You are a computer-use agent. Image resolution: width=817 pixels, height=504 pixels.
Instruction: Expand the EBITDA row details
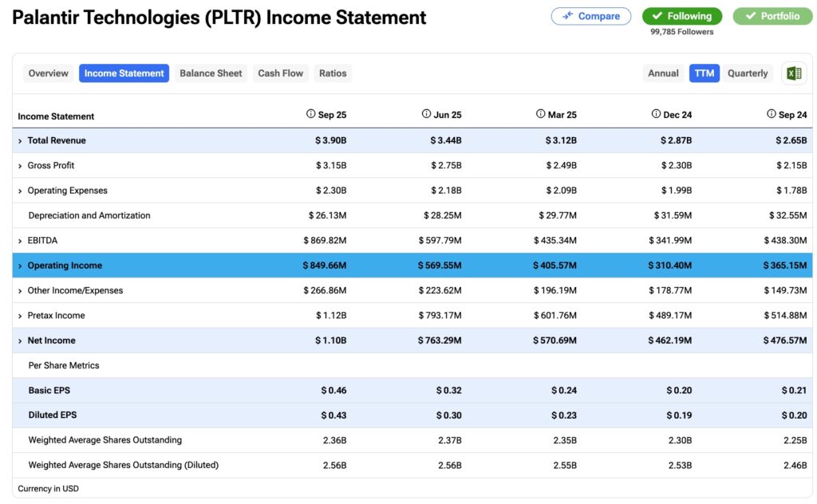[20, 241]
